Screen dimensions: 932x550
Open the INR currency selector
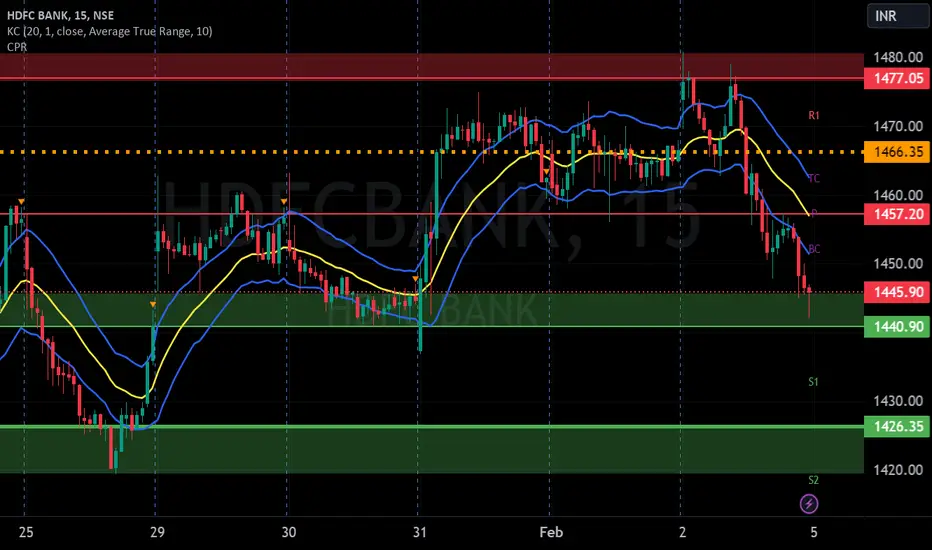click(897, 16)
